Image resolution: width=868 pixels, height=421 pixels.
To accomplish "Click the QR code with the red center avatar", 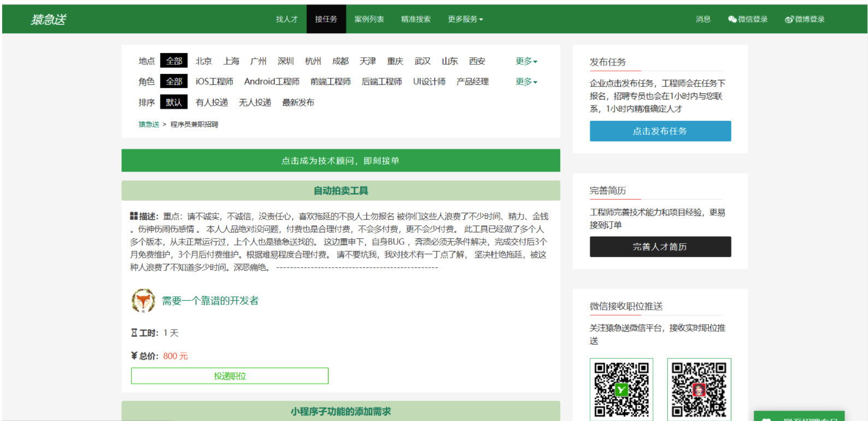I will (699, 389).
